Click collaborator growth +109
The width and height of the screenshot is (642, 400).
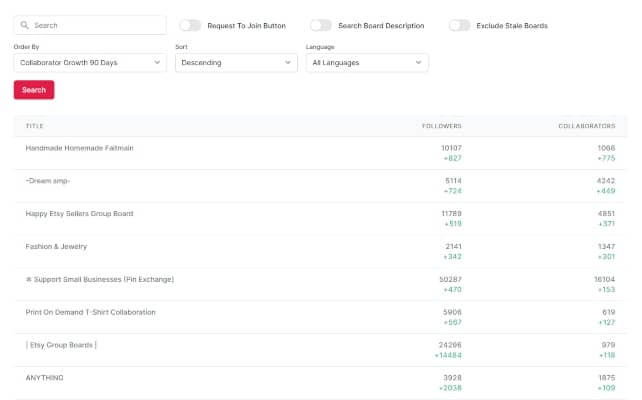(606, 388)
